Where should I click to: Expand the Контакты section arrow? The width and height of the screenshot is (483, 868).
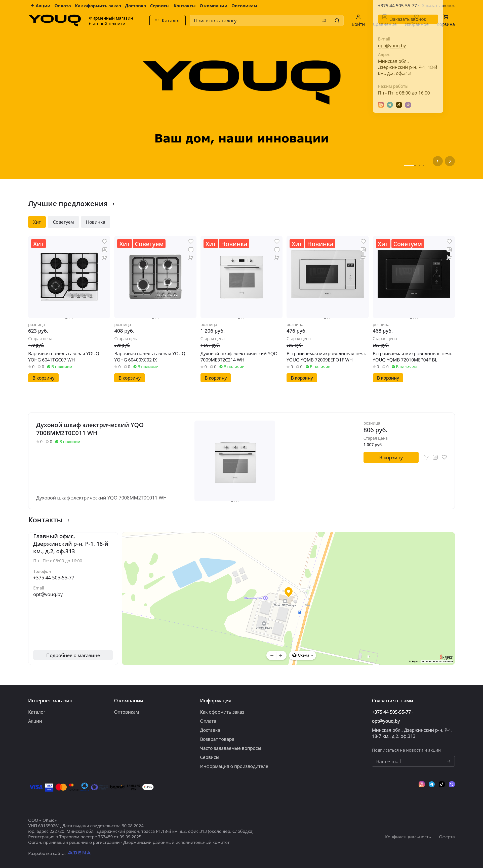pyautogui.click(x=68, y=520)
